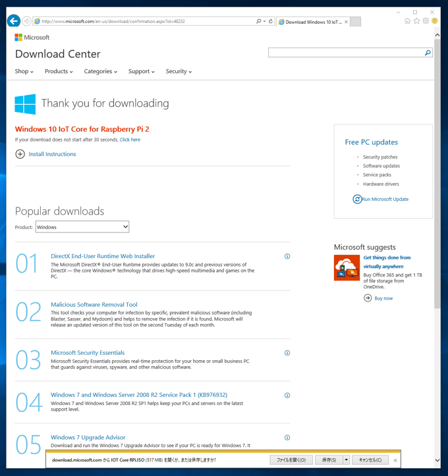
Task: Click the Download Center search magnifier
Action: tap(428, 53)
